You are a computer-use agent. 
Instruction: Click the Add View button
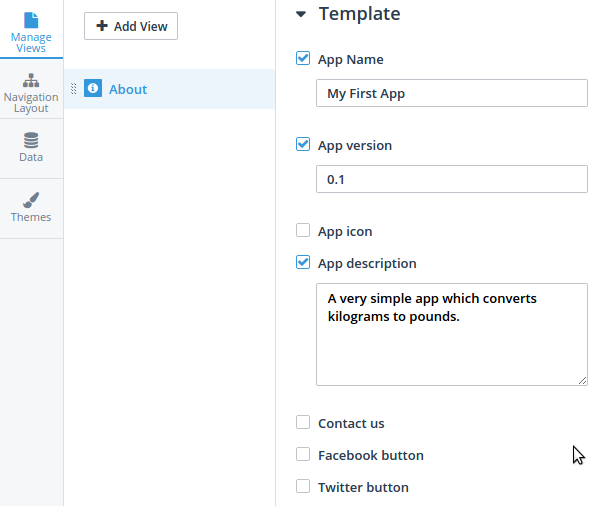click(x=131, y=26)
